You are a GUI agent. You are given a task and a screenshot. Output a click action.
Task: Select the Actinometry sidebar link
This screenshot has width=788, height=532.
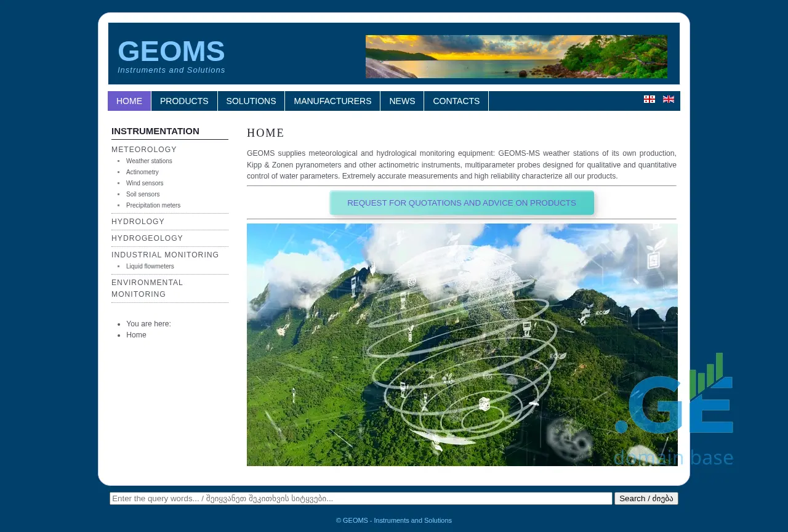tap(142, 172)
